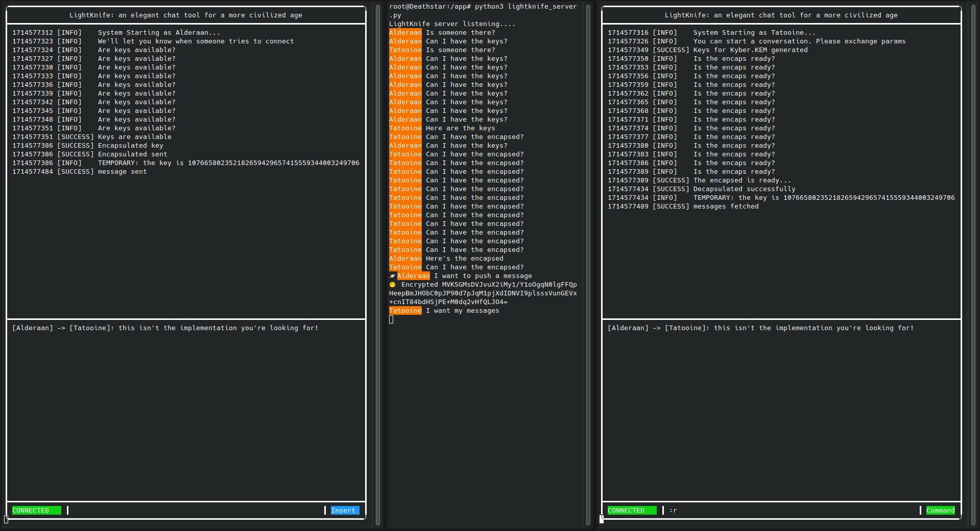The width and height of the screenshot is (980, 531).
Task: Click the planet emoji before Alderaan push message
Action: (x=392, y=276)
